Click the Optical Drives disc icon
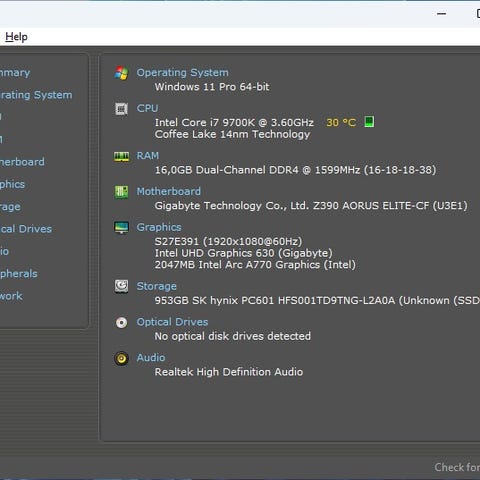480x480 pixels. pos(121,322)
